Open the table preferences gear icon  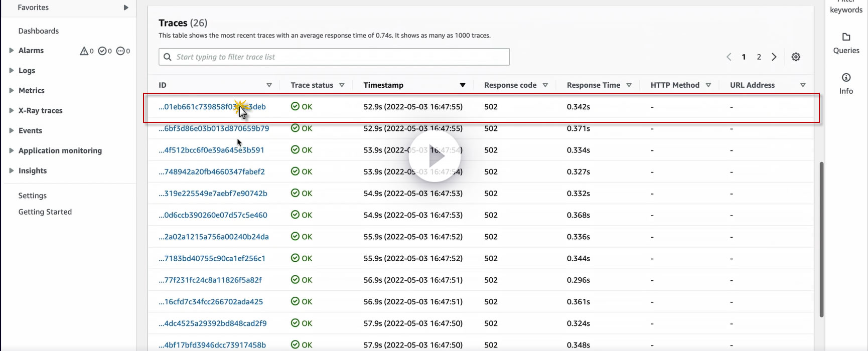pos(796,57)
